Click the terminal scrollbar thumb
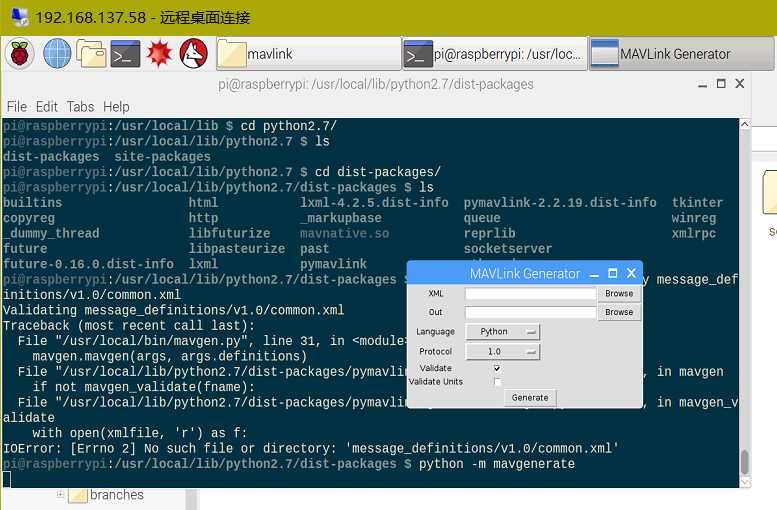This screenshot has height=510, width=777. click(x=745, y=462)
